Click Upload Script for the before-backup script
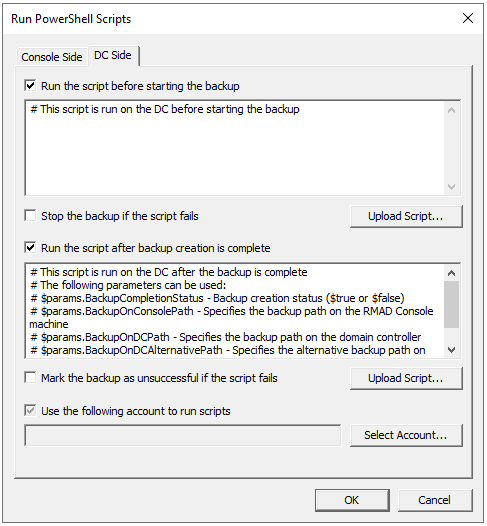487x526 pixels. pos(406,216)
